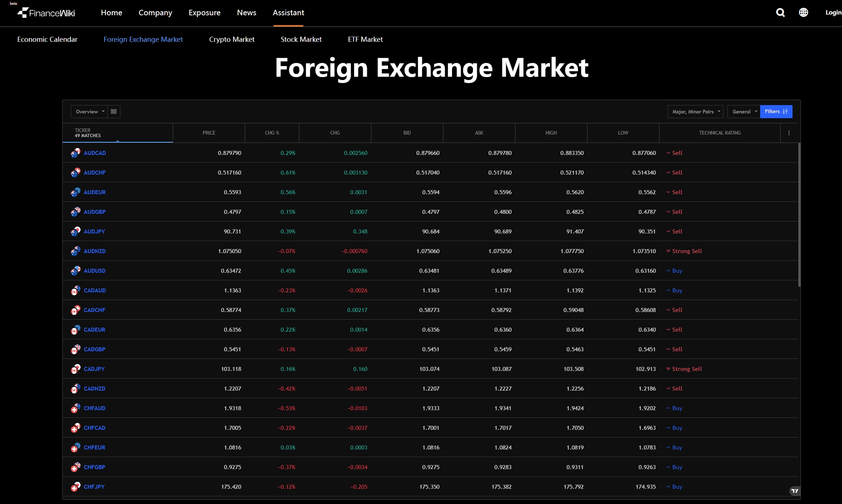The image size is (842, 504).
Task: Click the Login link
Action: 833,13
